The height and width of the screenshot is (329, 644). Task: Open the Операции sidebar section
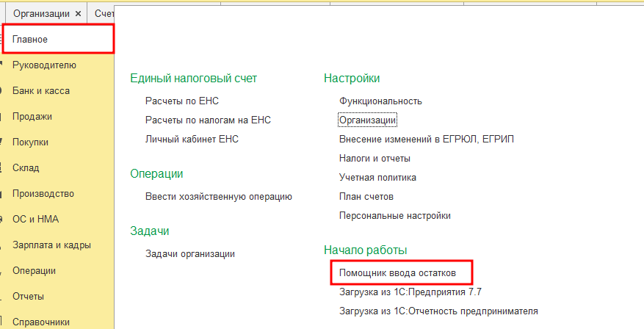pyautogui.click(x=34, y=271)
